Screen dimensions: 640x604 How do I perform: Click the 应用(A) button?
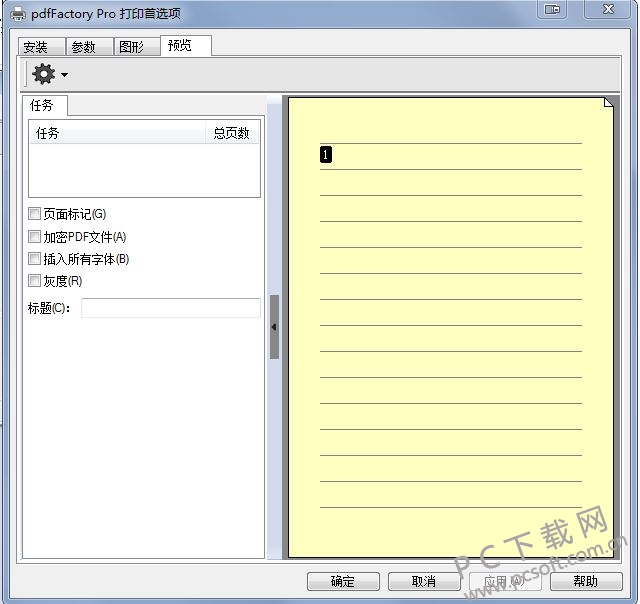point(505,581)
